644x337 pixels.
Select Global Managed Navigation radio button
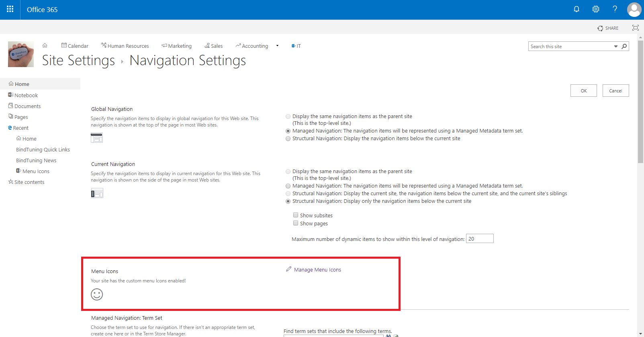(x=288, y=131)
